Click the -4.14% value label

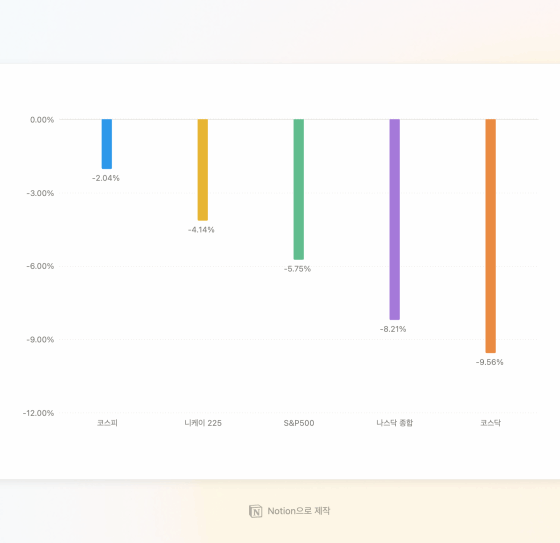point(201,230)
